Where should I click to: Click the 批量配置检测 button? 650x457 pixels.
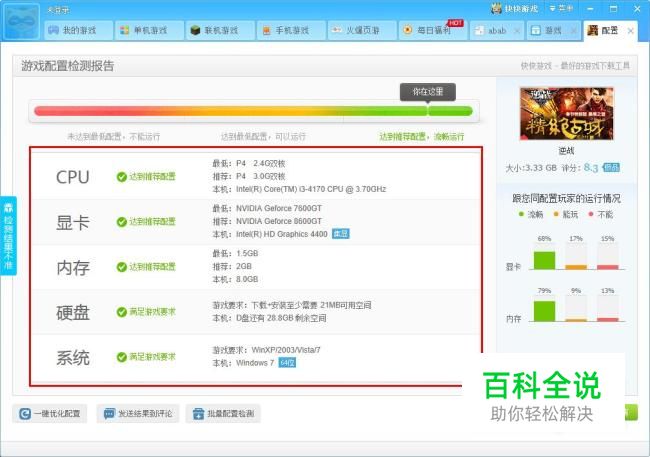pyautogui.click(x=223, y=413)
